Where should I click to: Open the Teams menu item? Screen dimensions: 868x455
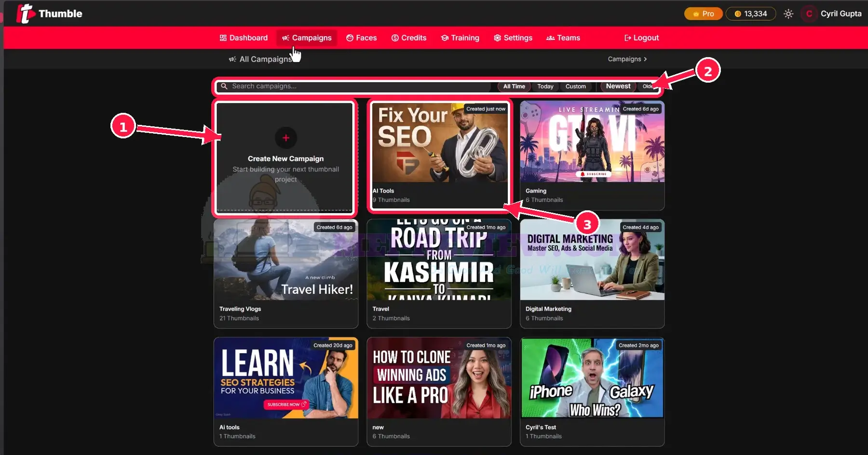563,38
